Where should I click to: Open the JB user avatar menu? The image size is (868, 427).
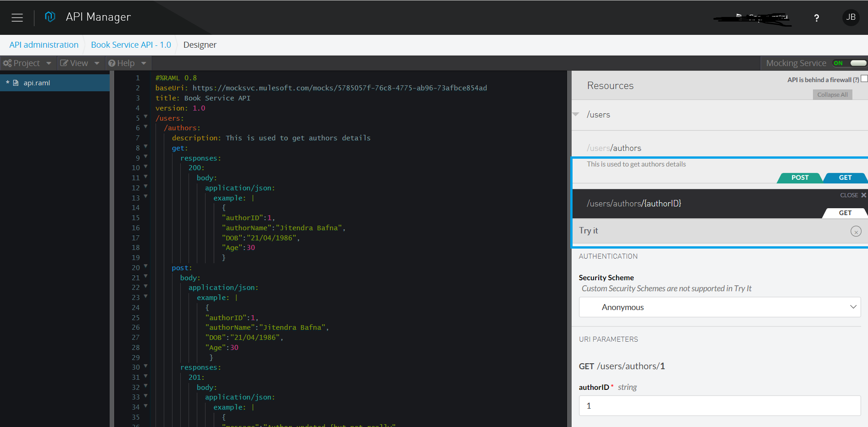tap(851, 17)
